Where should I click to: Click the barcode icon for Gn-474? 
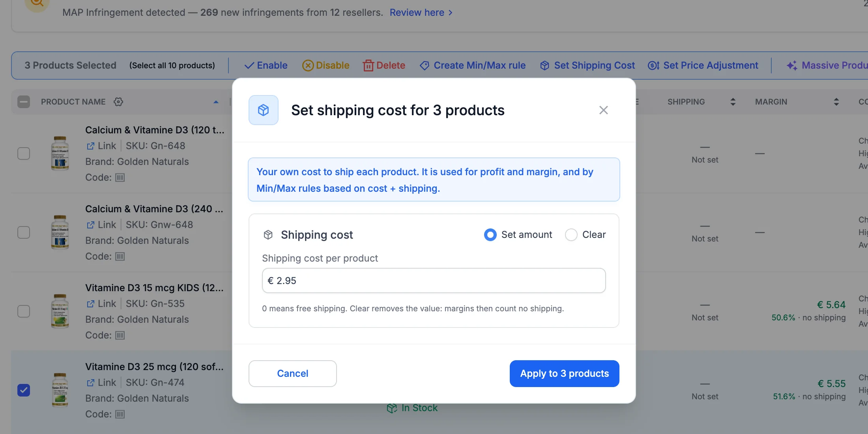click(120, 414)
